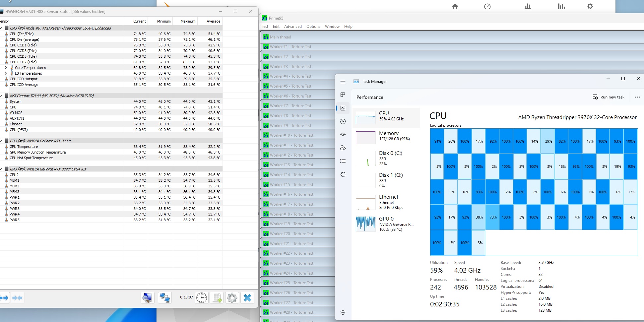Select the GPU Hot Spot Temperature row
Image resolution: width=644 pixels, height=322 pixels.
[111, 158]
